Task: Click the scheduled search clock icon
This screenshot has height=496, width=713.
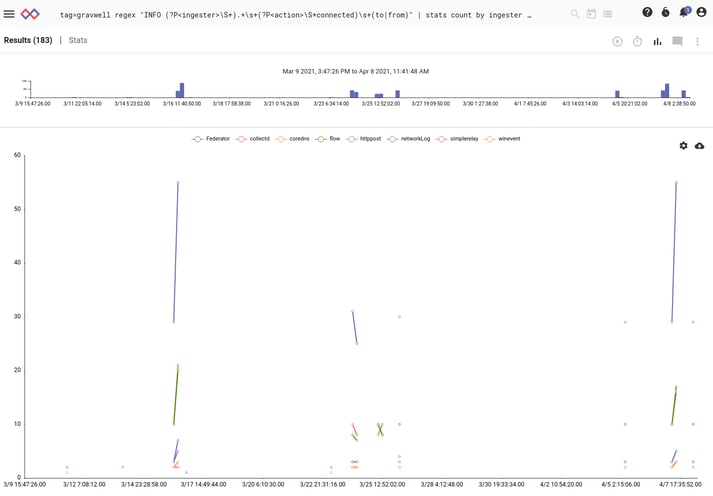Action: (638, 41)
